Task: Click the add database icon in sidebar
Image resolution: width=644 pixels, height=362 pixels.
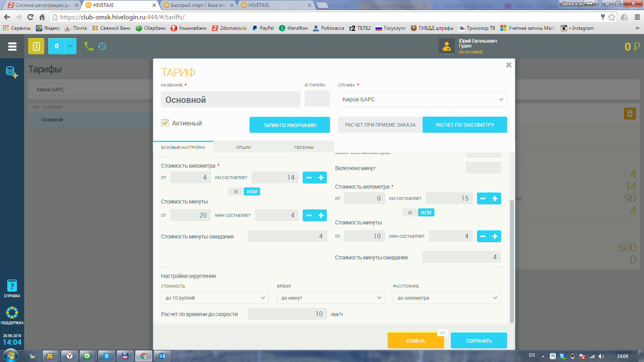Action: click(12, 72)
